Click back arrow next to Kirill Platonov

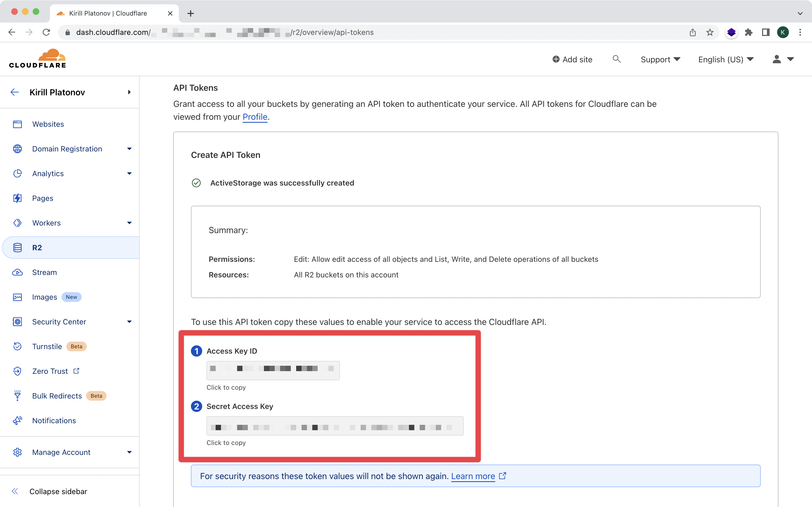[x=15, y=92]
